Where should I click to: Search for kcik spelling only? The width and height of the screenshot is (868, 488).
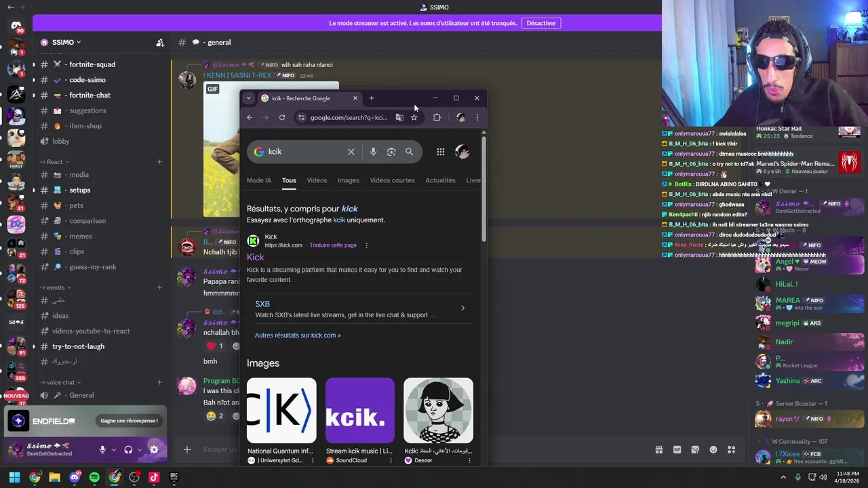click(x=339, y=220)
